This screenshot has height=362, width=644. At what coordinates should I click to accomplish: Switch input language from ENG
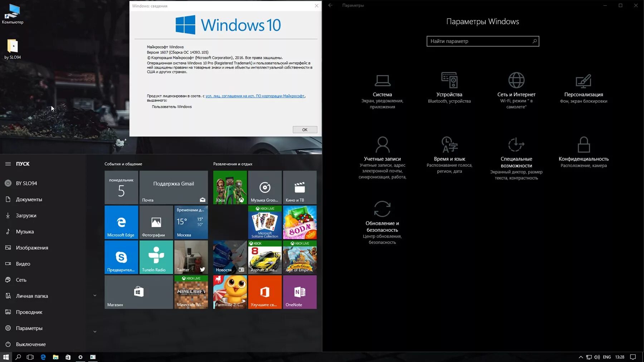tap(607, 357)
